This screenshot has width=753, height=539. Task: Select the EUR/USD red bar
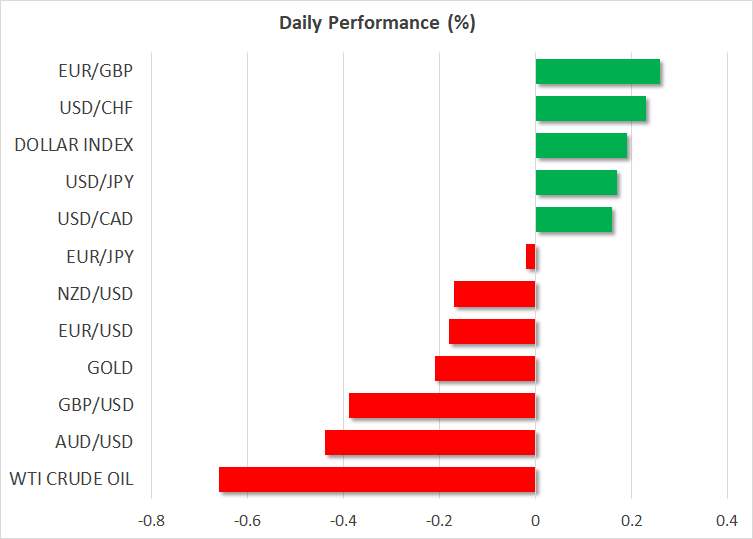coord(492,331)
